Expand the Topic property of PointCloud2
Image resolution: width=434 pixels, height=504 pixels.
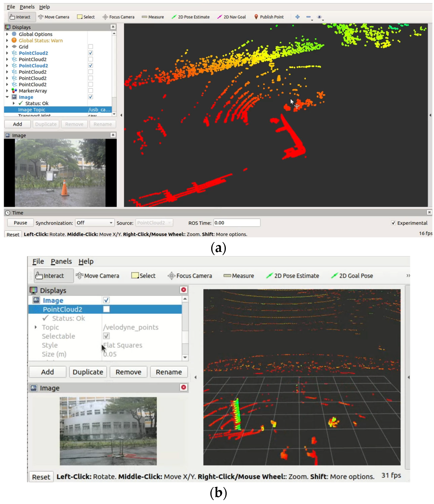(x=36, y=327)
